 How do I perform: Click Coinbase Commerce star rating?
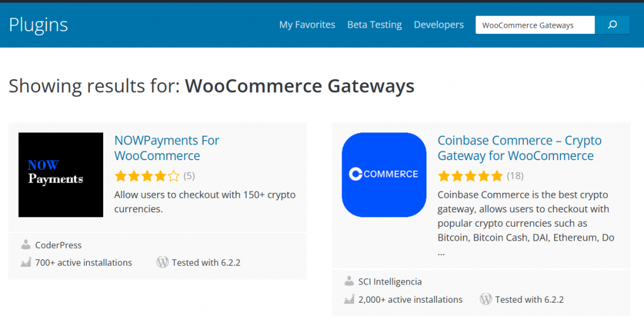pyautogui.click(x=470, y=176)
